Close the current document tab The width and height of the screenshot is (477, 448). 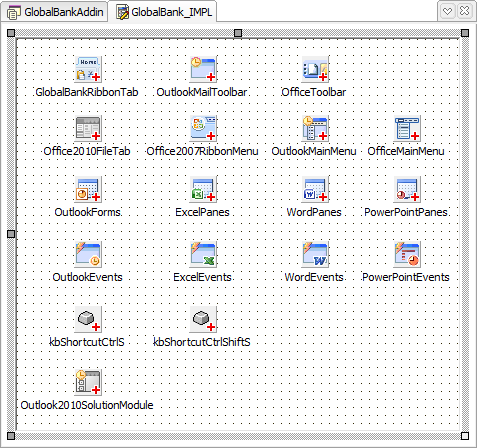pos(464,11)
